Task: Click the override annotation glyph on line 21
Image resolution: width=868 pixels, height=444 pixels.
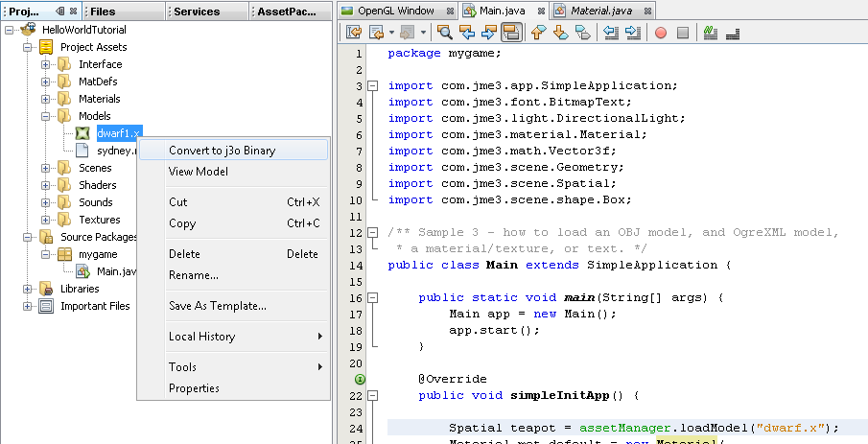Action: (x=360, y=379)
